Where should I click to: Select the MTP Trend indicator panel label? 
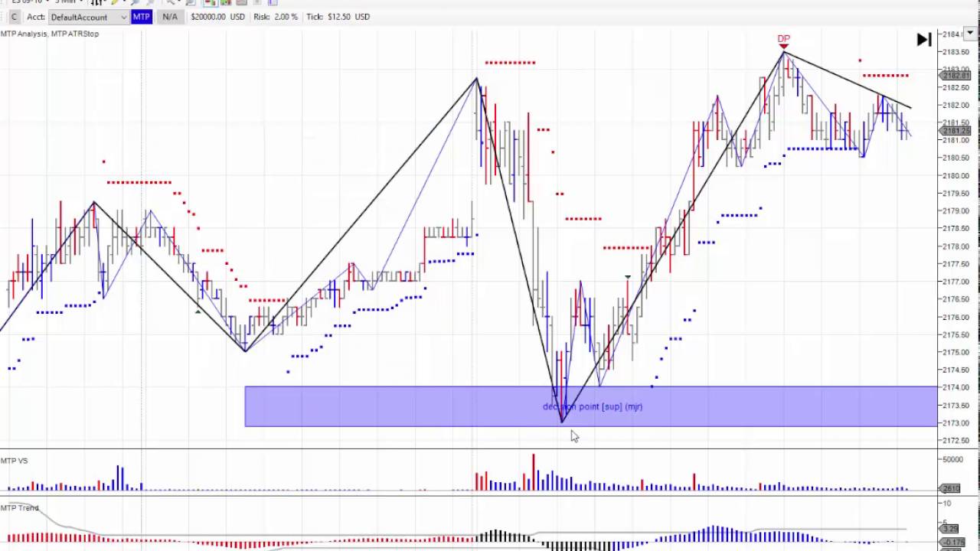(x=19, y=508)
